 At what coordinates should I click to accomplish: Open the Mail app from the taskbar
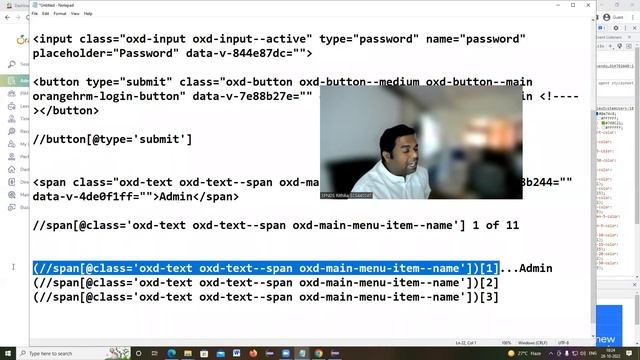point(220,353)
